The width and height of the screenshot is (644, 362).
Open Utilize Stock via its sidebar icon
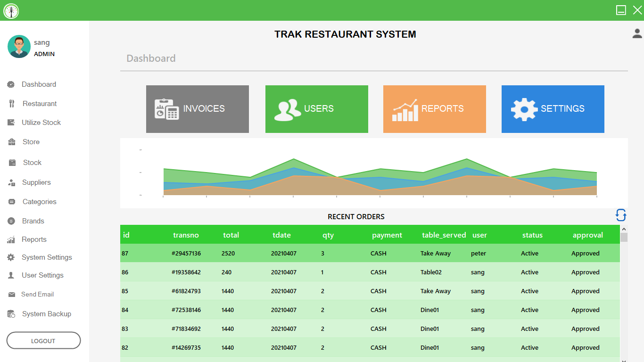pyautogui.click(x=12, y=122)
